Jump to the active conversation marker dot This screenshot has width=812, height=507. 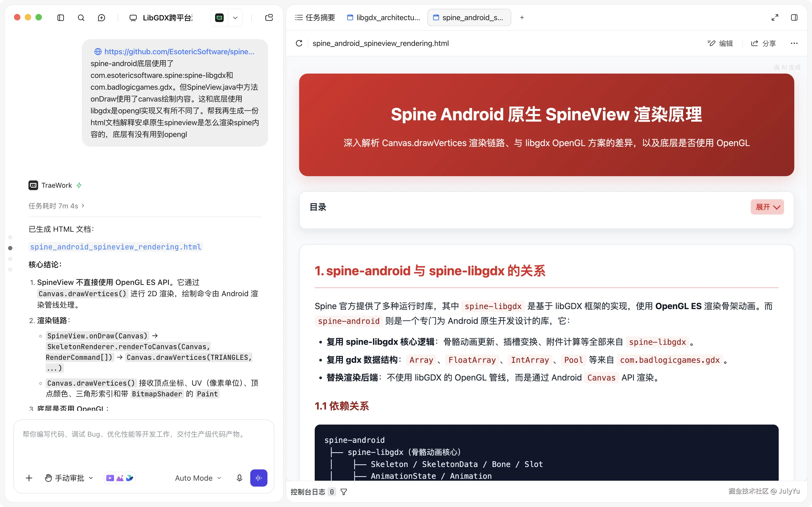coord(10,248)
